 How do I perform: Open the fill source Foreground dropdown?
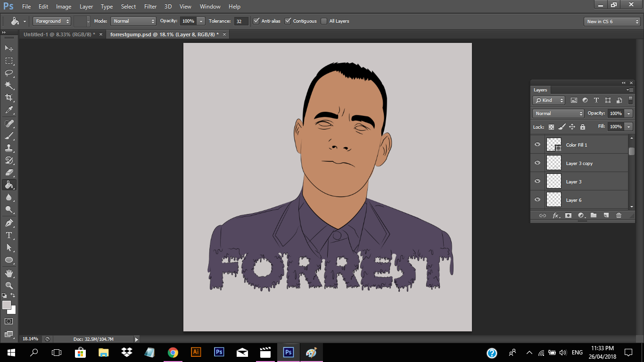point(52,21)
